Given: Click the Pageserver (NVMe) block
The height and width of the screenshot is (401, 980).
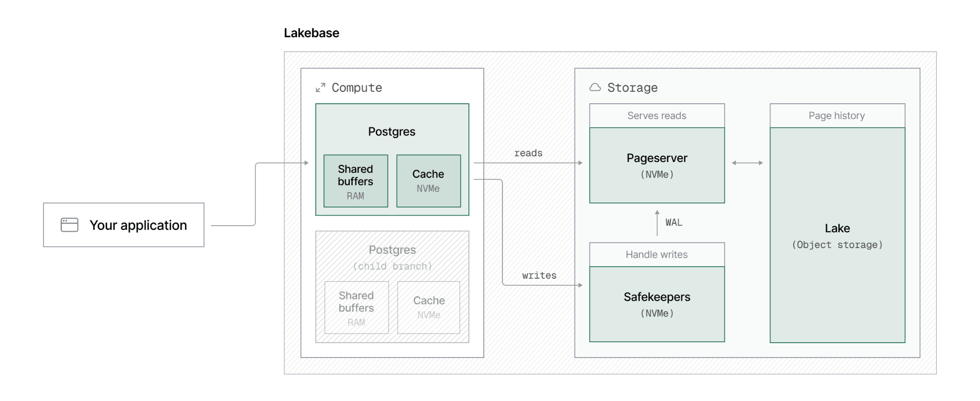Looking at the screenshot, I should click(657, 165).
